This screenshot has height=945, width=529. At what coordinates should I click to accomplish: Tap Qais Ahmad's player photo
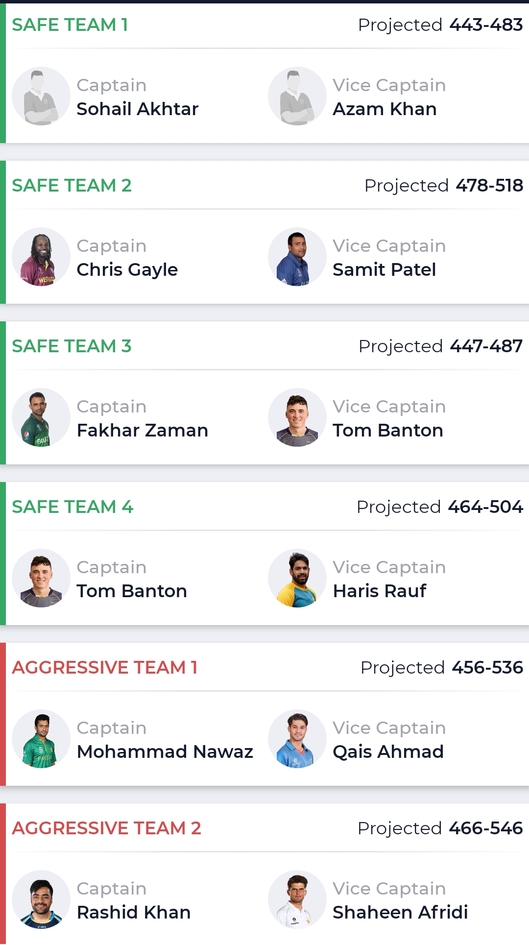click(297, 739)
